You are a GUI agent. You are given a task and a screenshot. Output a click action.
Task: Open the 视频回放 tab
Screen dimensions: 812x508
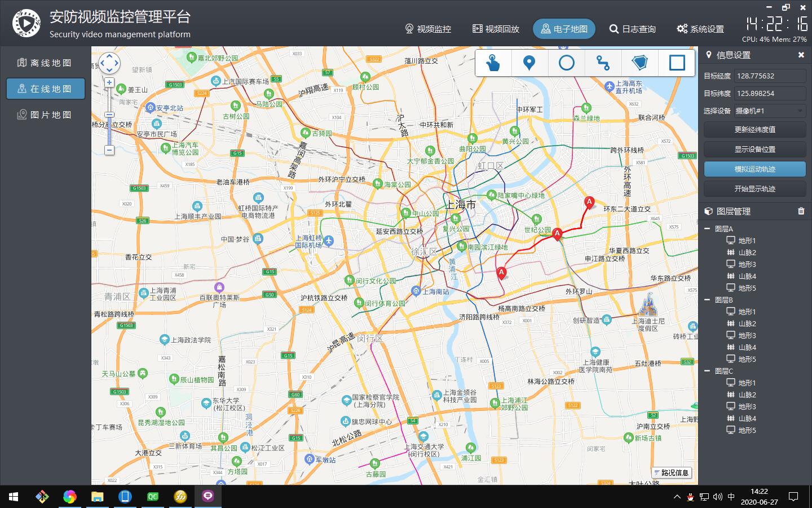click(496, 29)
